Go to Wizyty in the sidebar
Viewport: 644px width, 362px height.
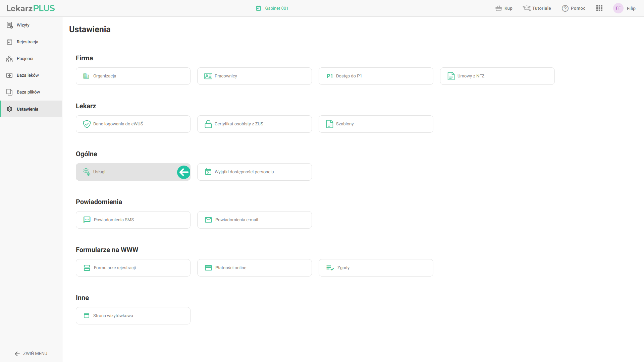[23, 25]
